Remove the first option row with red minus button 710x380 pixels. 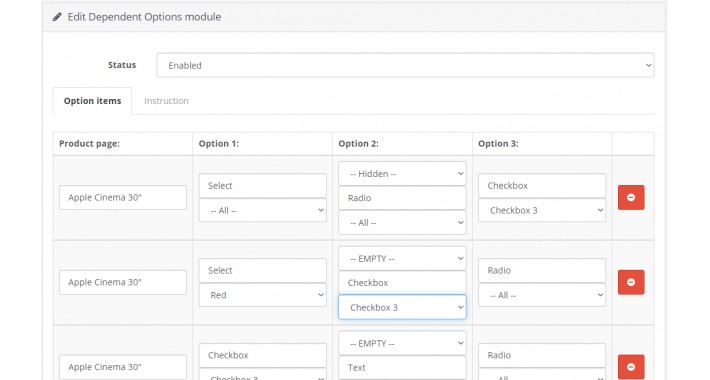pos(631,197)
